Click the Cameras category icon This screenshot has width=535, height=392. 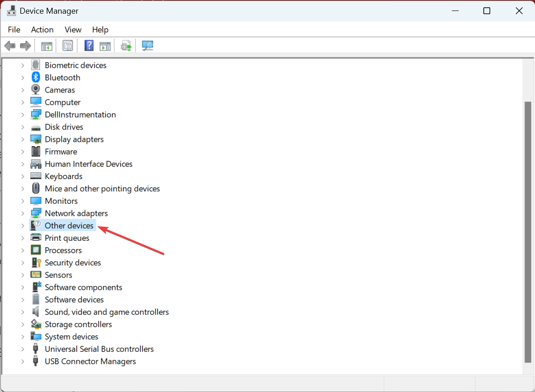[x=36, y=90]
